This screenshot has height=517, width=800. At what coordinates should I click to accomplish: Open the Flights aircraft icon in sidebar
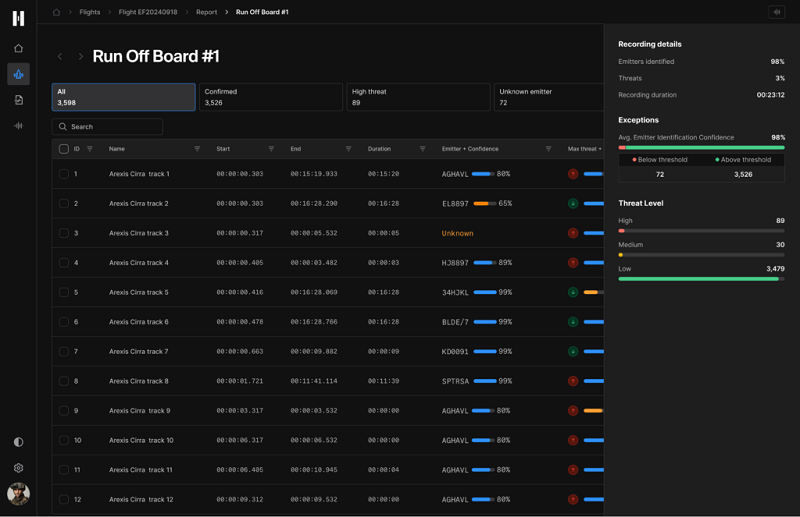pos(18,74)
